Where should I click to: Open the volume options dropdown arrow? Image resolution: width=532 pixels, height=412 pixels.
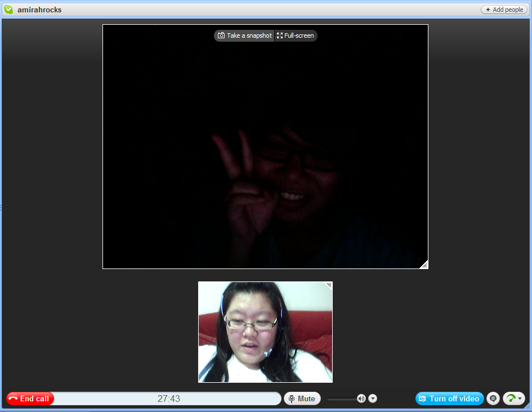click(x=373, y=398)
